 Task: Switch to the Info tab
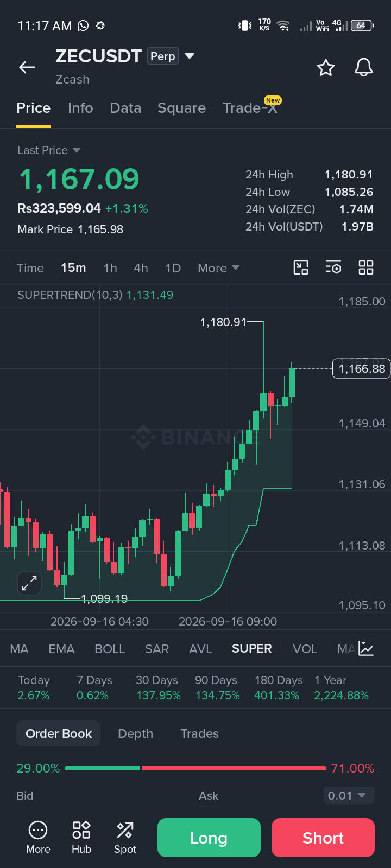(80, 108)
